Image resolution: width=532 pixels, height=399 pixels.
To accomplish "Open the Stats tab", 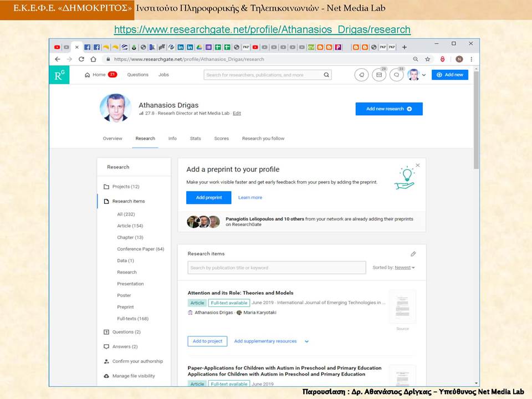I will [196, 139].
